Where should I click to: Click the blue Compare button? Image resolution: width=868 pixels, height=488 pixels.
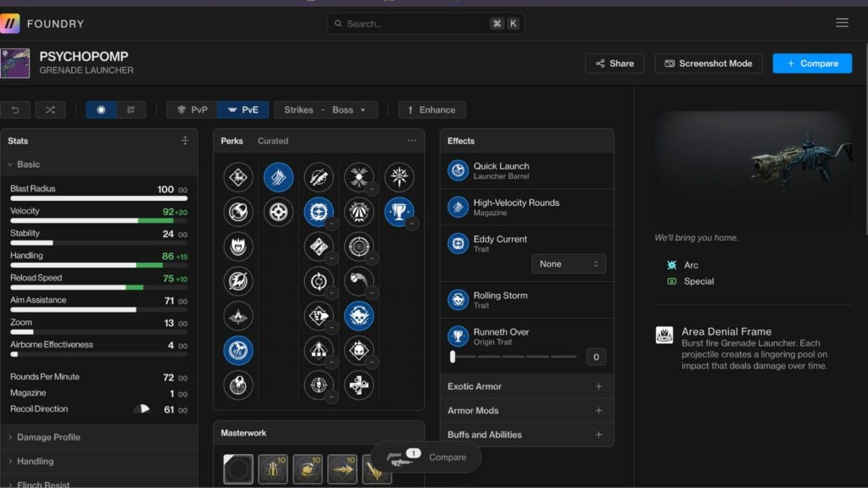click(x=812, y=63)
